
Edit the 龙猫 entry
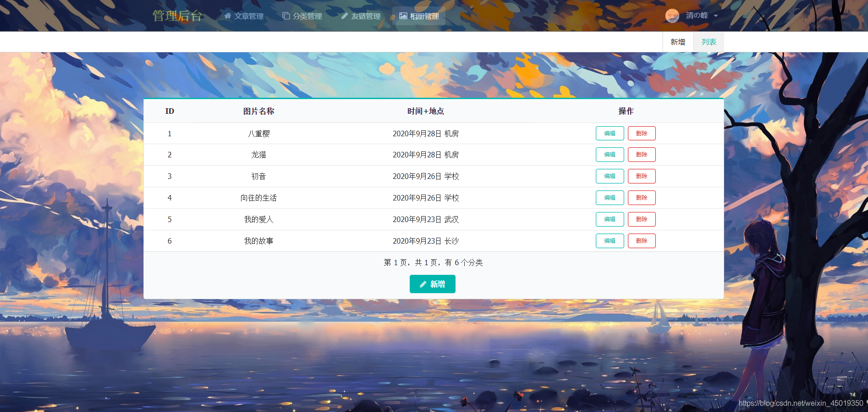coord(610,155)
